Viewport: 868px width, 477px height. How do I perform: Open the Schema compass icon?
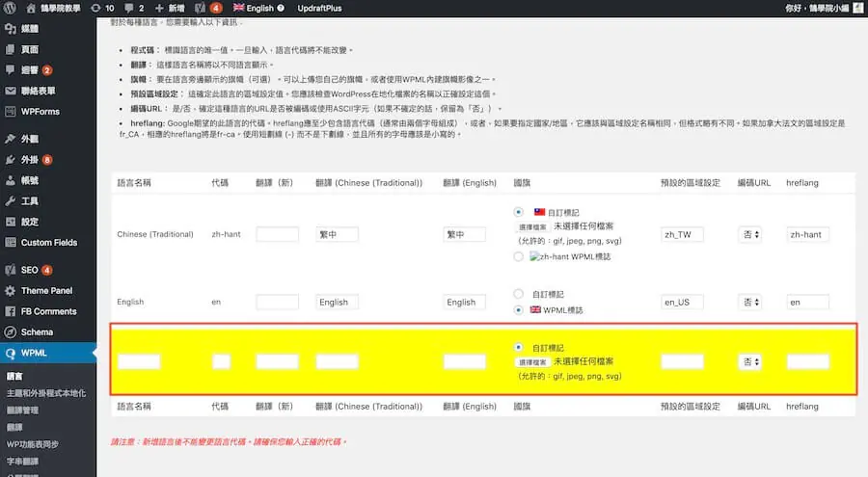coord(10,332)
